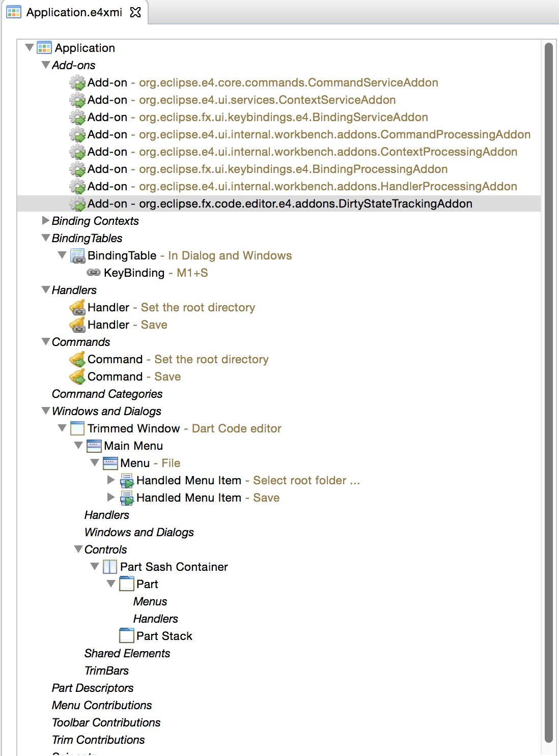This screenshot has width=559, height=756.
Task: Click the DirtyStateTrackingAddon gear icon
Action: (x=77, y=203)
